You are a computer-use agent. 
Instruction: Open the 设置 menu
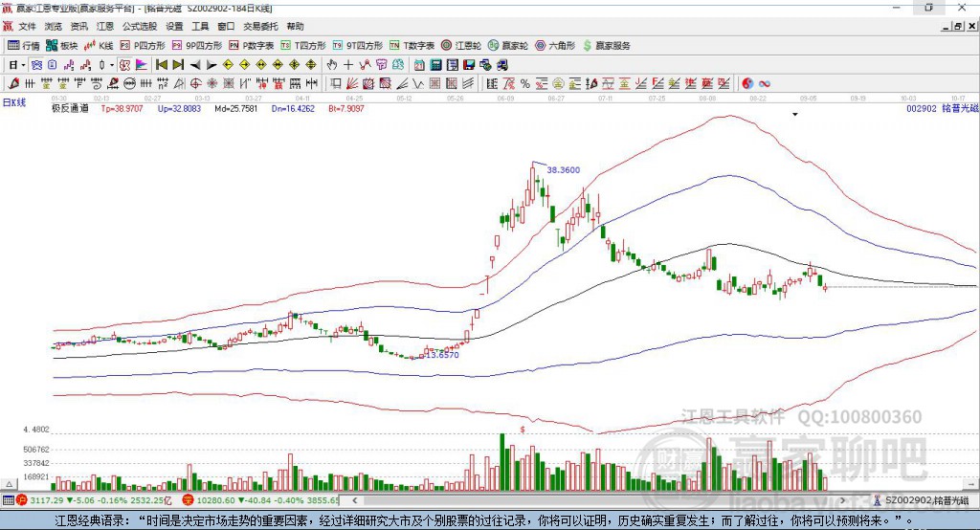(174, 26)
